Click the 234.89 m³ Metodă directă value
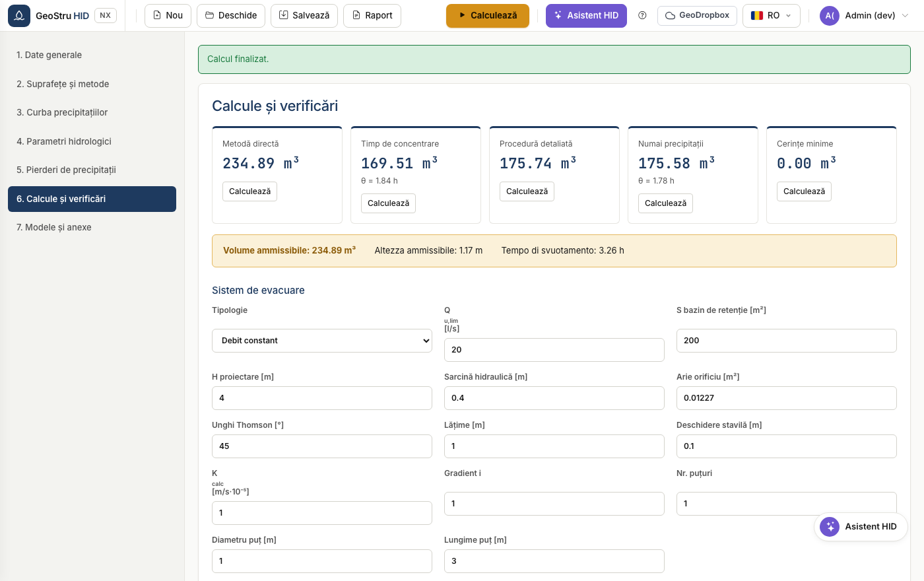This screenshot has width=924, height=581. click(x=261, y=163)
